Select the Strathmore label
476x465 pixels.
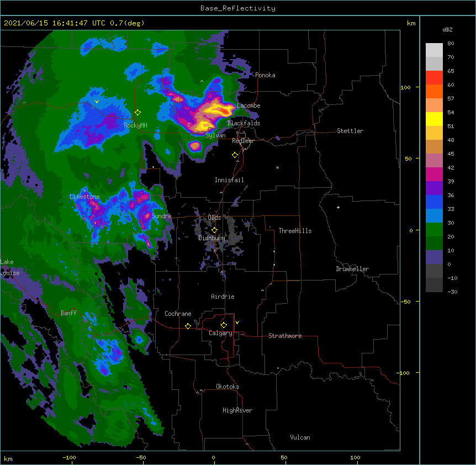click(285, 336)
